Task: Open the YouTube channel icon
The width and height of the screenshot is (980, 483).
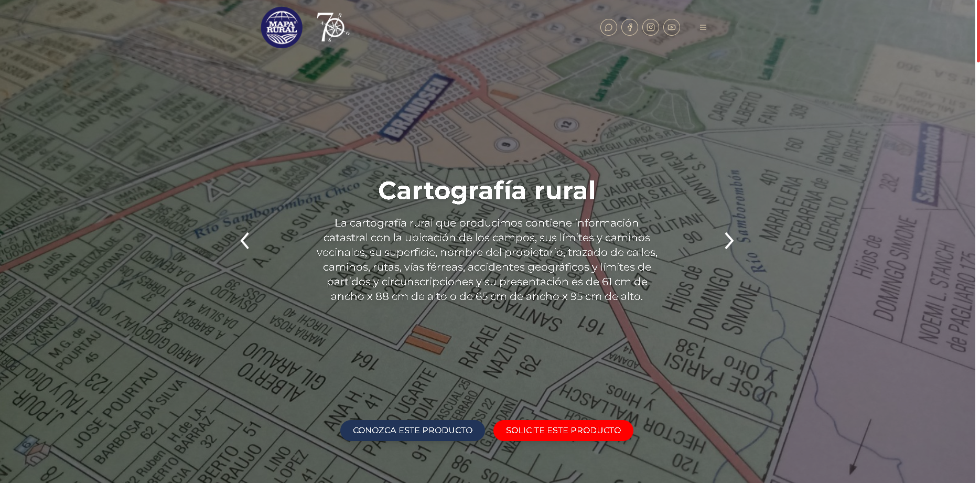Action: 671,27
